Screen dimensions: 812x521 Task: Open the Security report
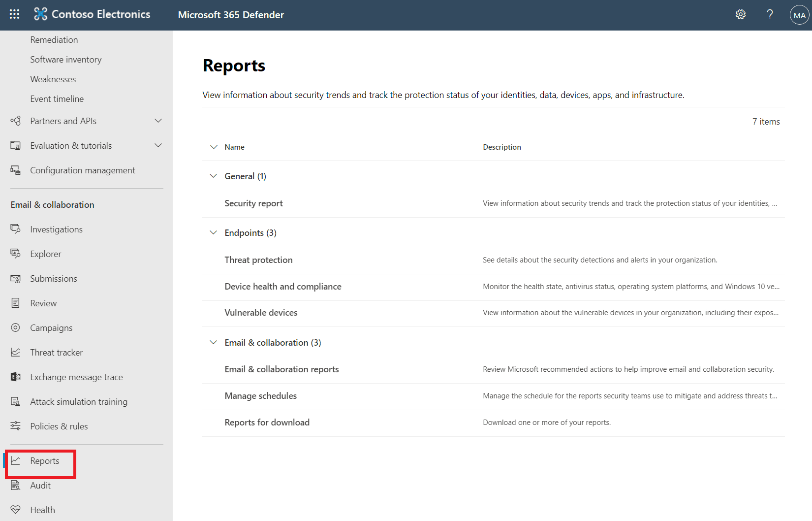(253, 203)
